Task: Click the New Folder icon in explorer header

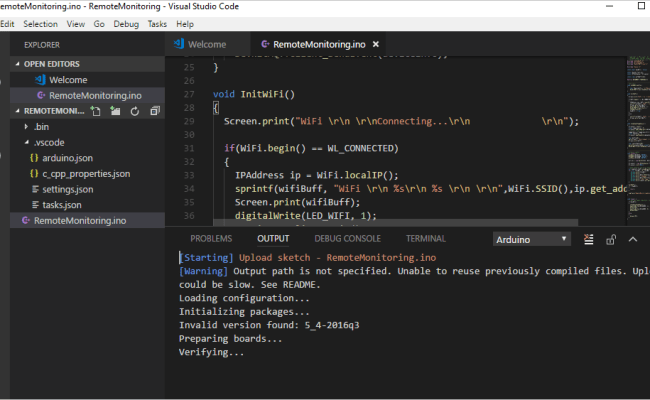Action: (115, 111)
